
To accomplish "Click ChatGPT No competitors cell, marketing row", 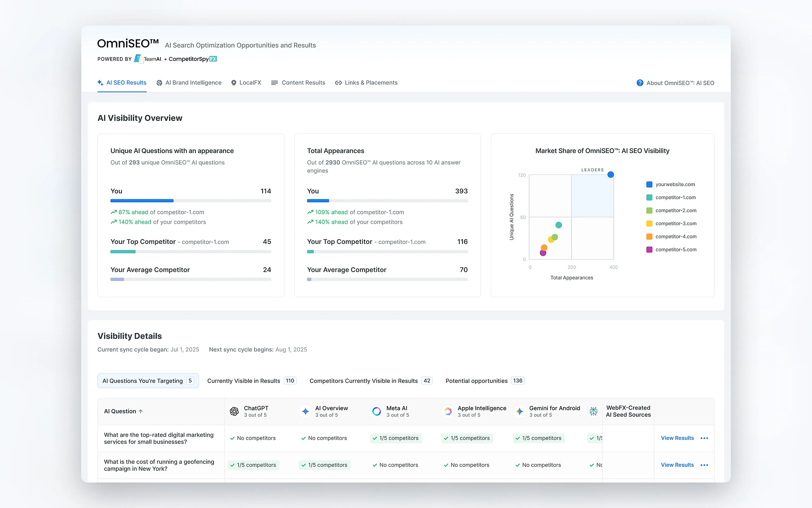I will [253, 438].
